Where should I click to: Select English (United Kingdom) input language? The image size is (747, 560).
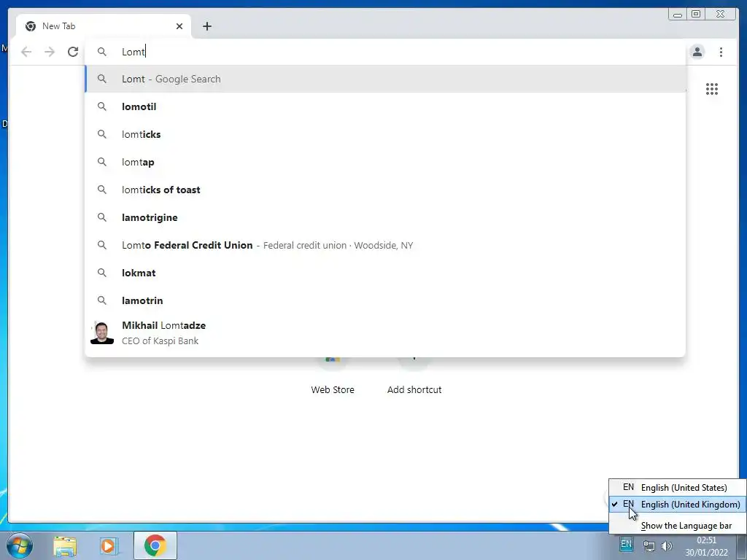tap(678, 505)
